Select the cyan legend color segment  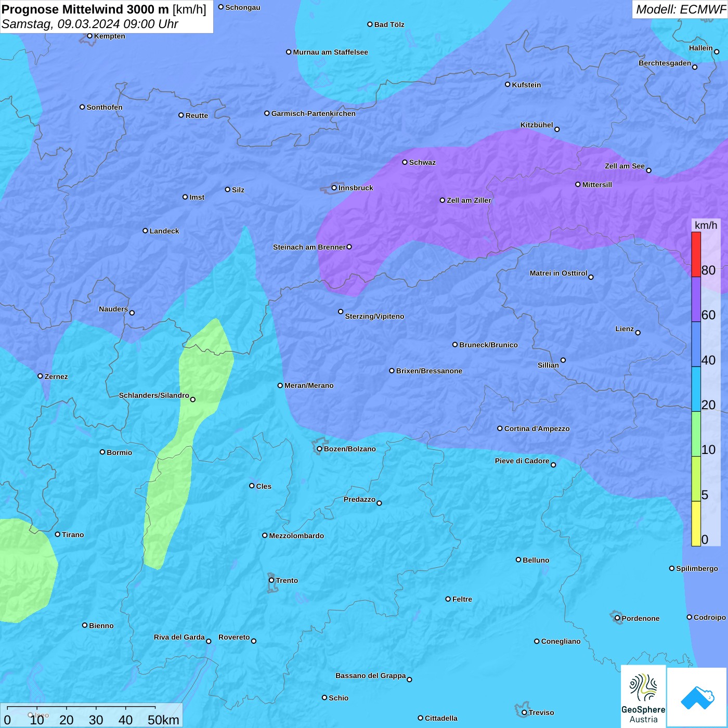click(696, 389)
